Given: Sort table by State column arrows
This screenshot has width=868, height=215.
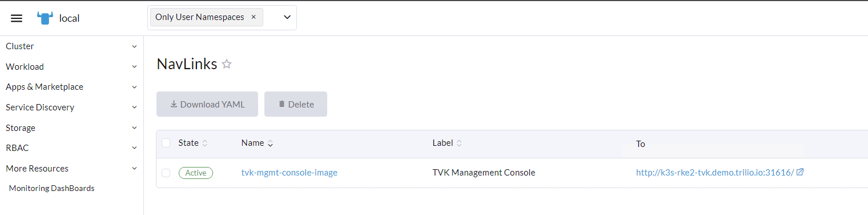Looking at the screenshot, I should 205,143.
